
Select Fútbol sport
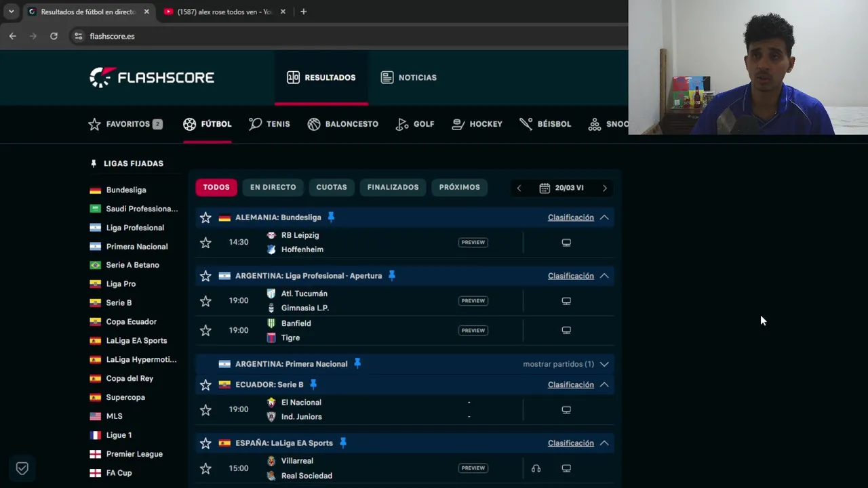[208, 124]
